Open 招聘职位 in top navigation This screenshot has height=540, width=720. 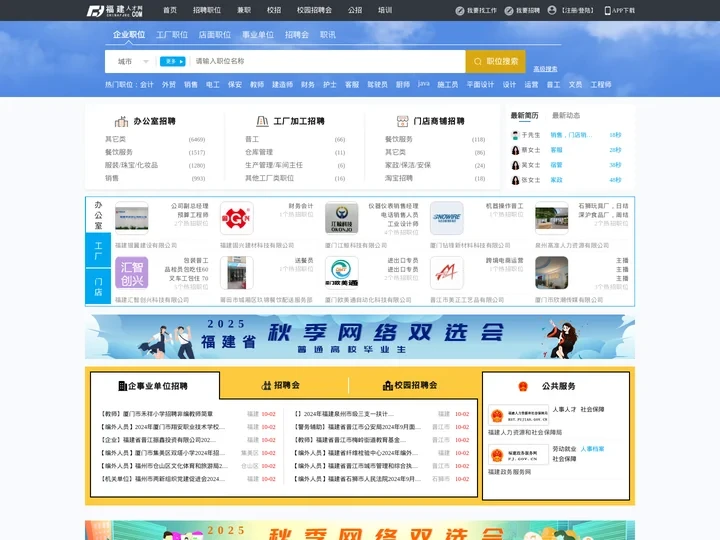point(207,10)
